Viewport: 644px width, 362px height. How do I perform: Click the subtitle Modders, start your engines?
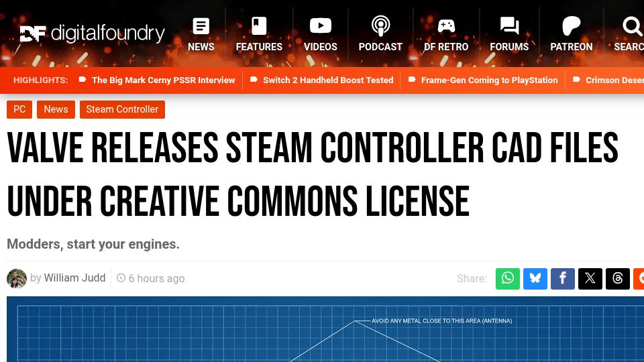[93, 244]
